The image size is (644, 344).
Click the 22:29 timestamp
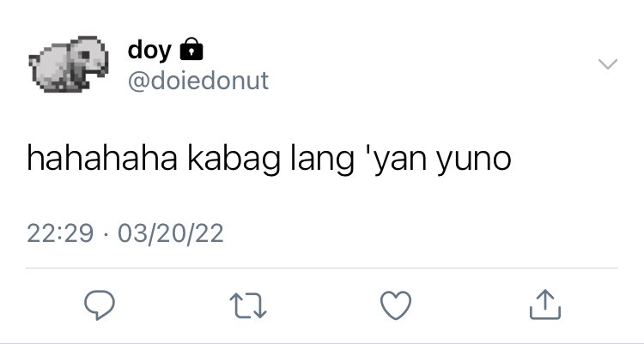(60, 233)
